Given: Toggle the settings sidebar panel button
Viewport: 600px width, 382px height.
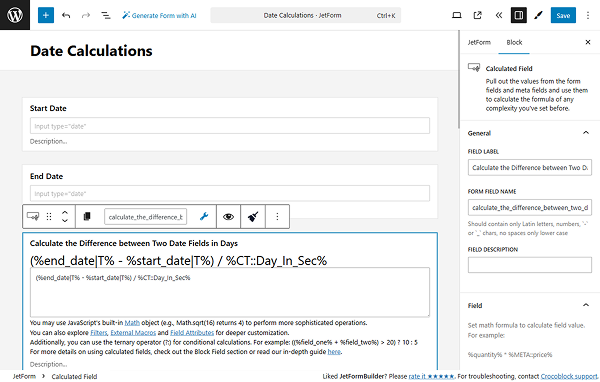Looking at the screenshot, I should (518, 15).
